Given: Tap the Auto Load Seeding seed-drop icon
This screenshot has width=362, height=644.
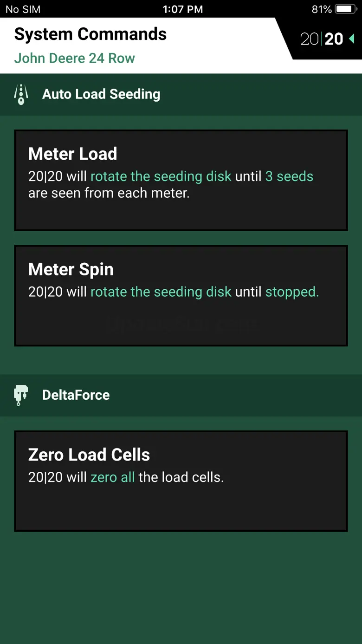Looking at the screenshot, I should pos(21,94).
